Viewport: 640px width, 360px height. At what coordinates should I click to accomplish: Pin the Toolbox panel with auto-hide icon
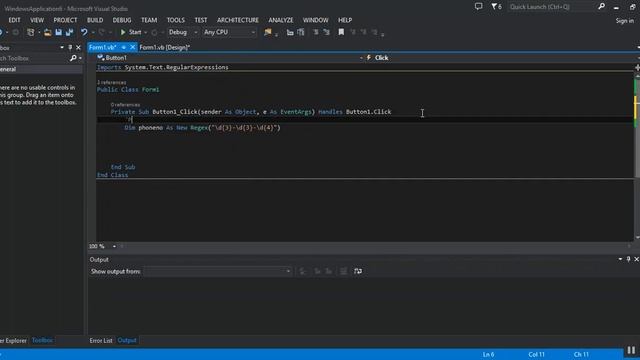(70, 47)
